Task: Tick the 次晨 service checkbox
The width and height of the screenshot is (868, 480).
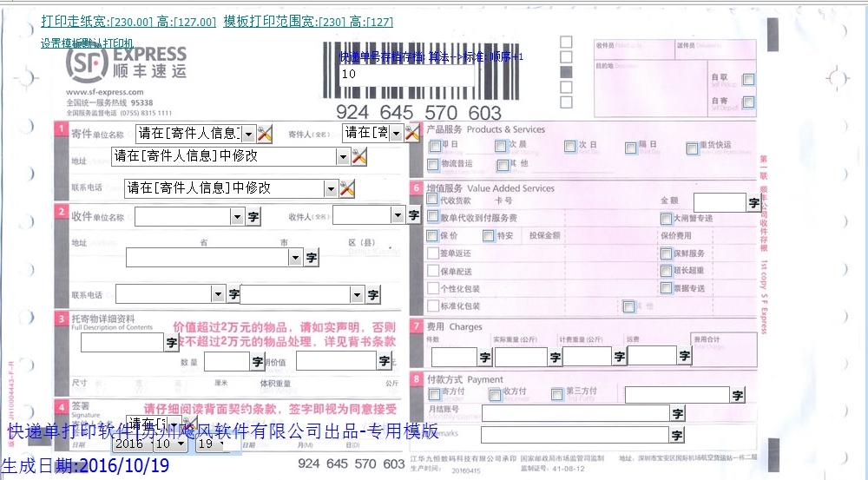Action: click(x=501, y=146)
